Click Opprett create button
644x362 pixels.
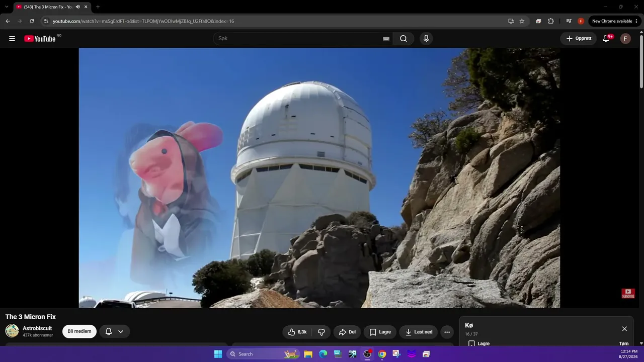(x=579, y=39)
